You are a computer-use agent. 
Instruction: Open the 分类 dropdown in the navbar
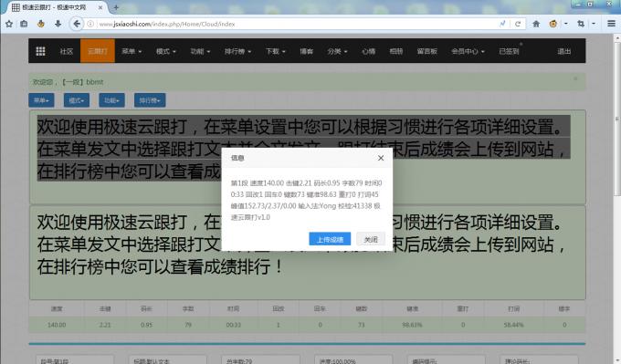click(x=337, y=51)
